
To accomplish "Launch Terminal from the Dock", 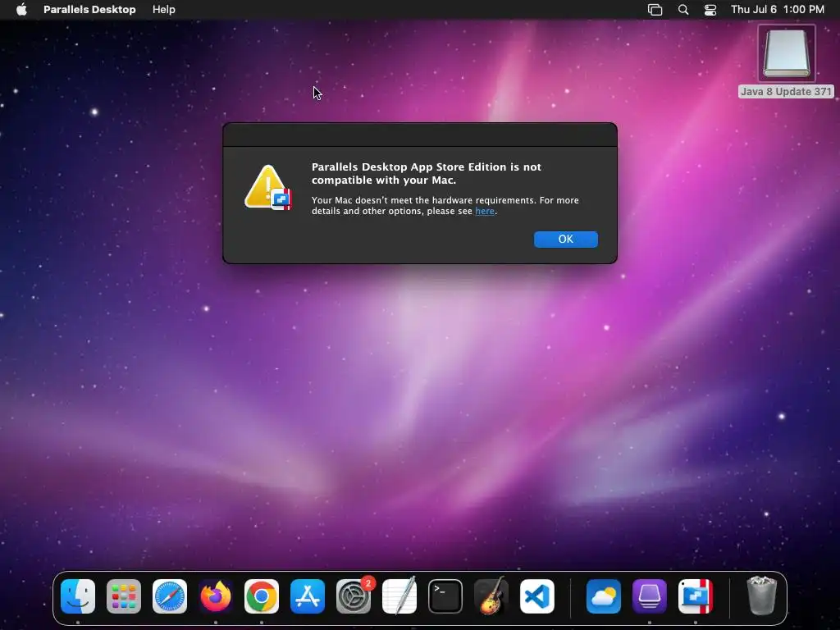I will click(445, 596).
